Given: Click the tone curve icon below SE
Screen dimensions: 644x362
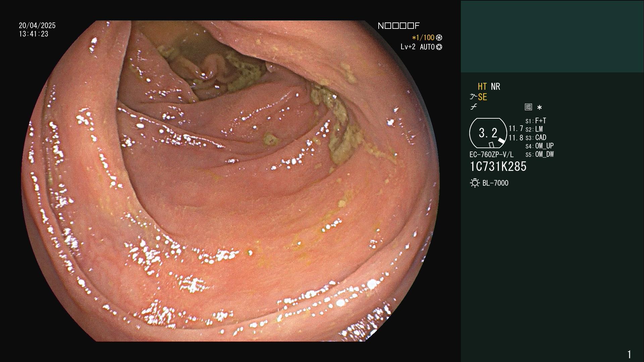Looking at the screenshot, I should point(474,107).
